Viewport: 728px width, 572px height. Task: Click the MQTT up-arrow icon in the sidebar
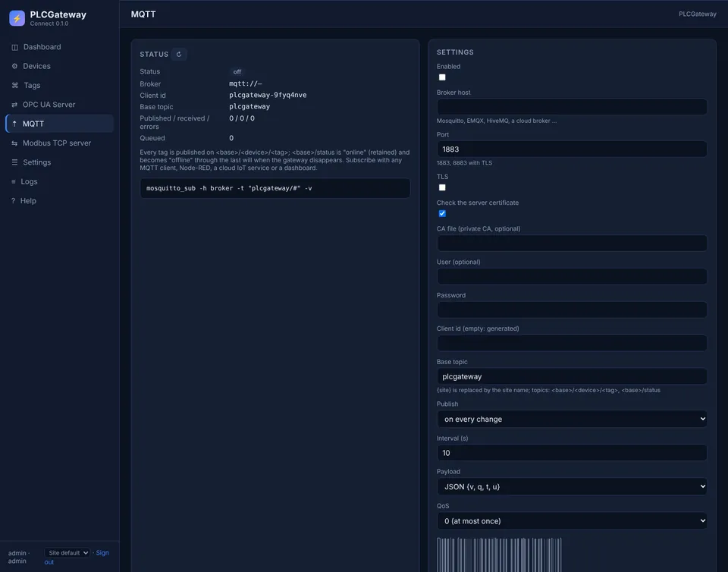[x=14, y=124]
